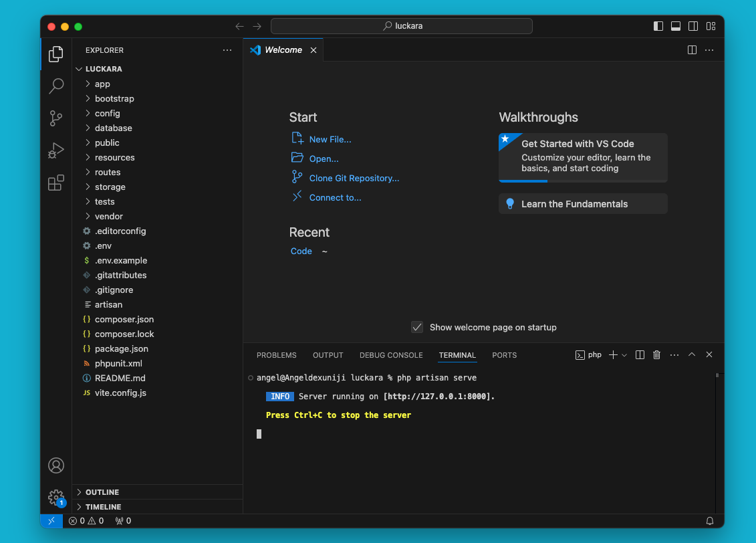756x543 pixels.
Task: Create a new terminal with plus
Action: (613, 355)
